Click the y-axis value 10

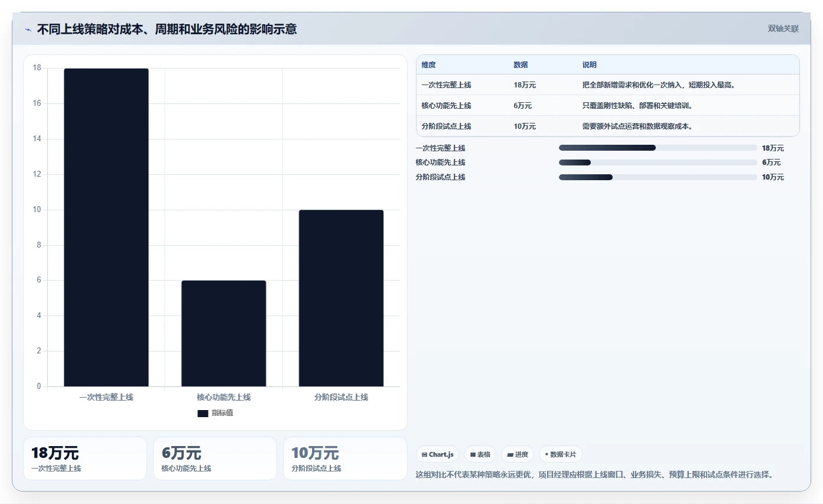(37, 210)
